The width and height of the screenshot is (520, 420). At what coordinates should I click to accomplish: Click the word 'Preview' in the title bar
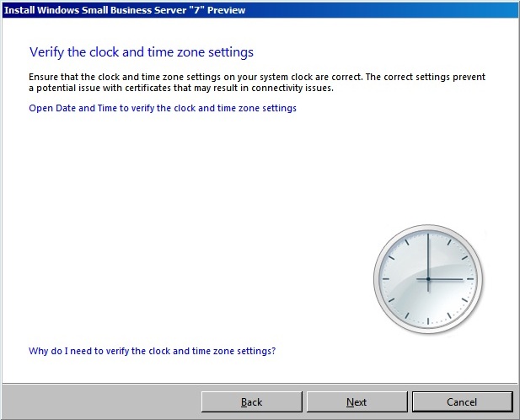coord(227,10)
